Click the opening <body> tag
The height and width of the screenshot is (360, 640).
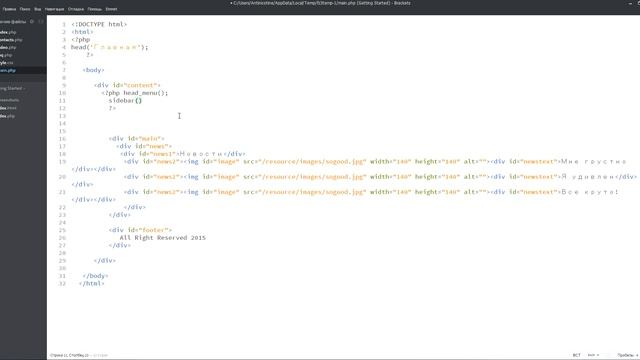point(93,70)
